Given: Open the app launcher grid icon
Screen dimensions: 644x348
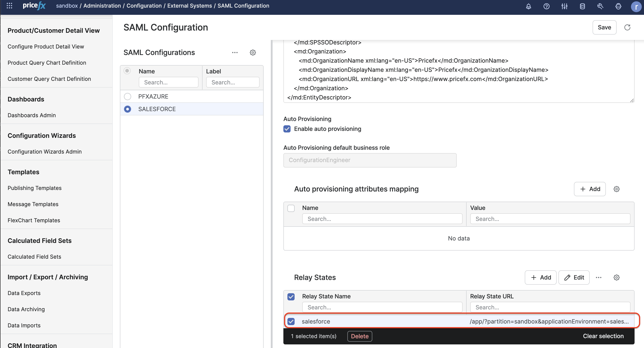Looking at the screenshot, I should (x=9, y=5).
